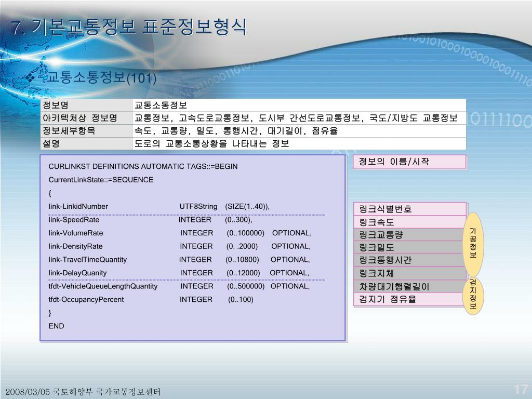Click the '차량대기행렬길이' label box
Viewport: 532px width, 399px height.
(410, 286)
